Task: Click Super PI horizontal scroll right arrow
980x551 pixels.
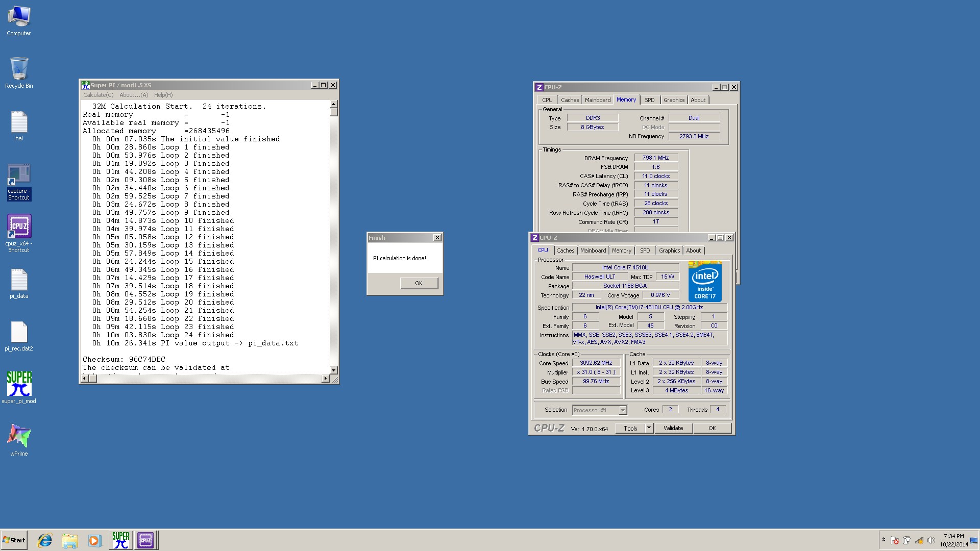Action: click(326, 379)
